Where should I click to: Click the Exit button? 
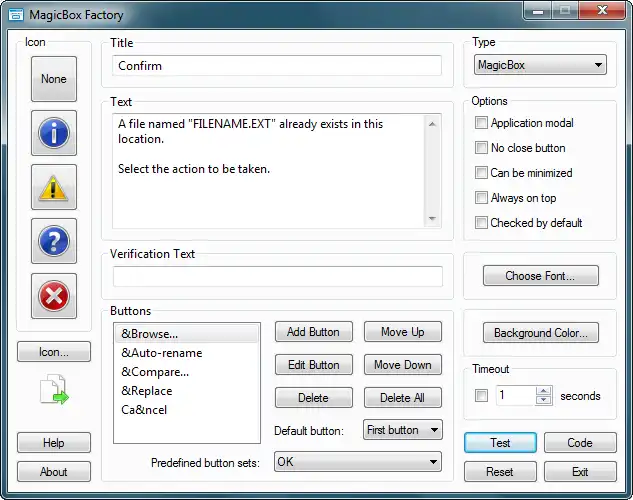[580, 472]
